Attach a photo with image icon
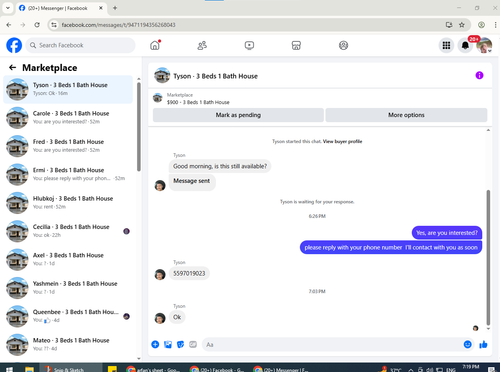This screenshot has width=500, height=372. point(168,344)
